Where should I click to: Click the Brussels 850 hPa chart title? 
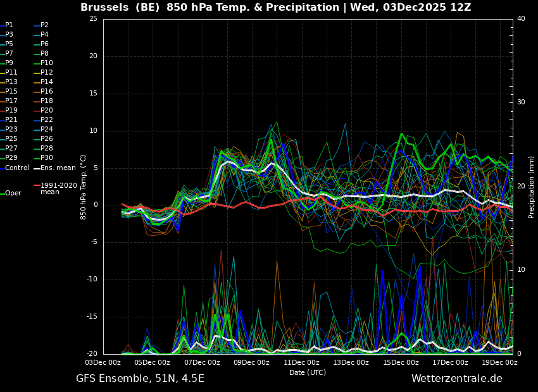[275, 8]
